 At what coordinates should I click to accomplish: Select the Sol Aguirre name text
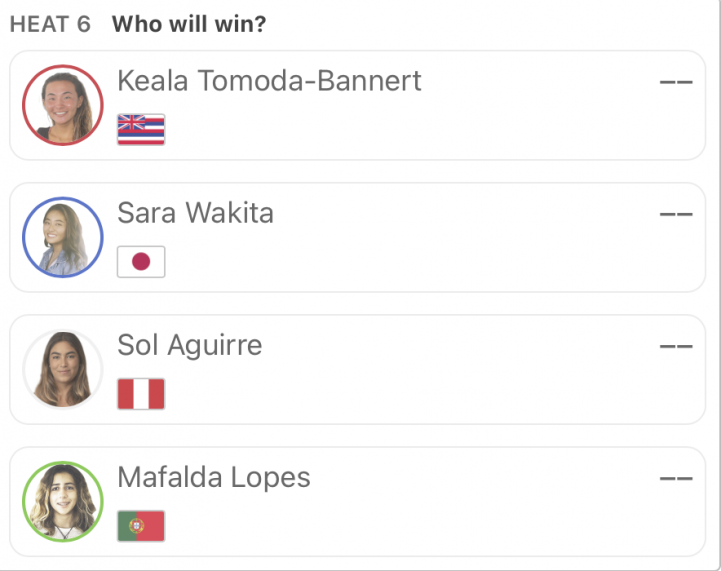coord(190,346)
